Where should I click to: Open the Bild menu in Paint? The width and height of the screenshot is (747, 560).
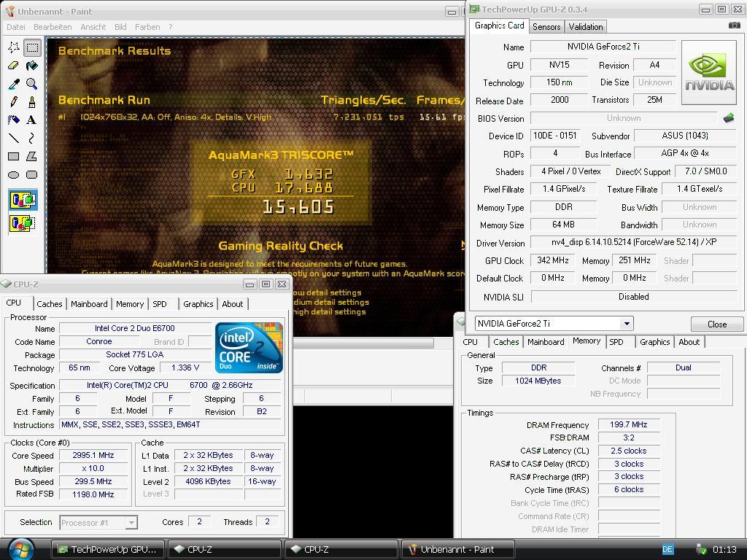pyautogui.click(x=120, y=27)
